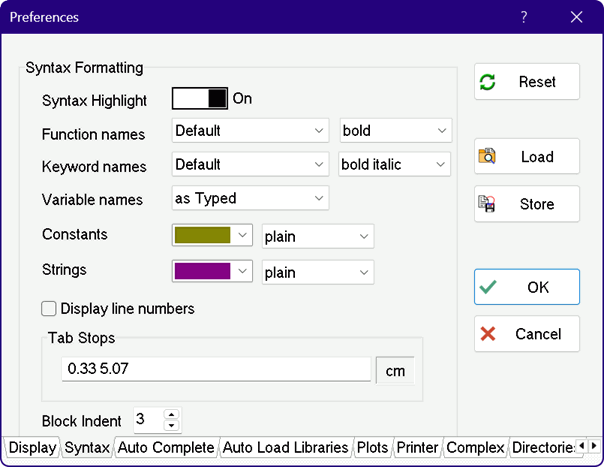604x467 pixels.
Task: Click the Load folder icon
Action: (488, 157)
